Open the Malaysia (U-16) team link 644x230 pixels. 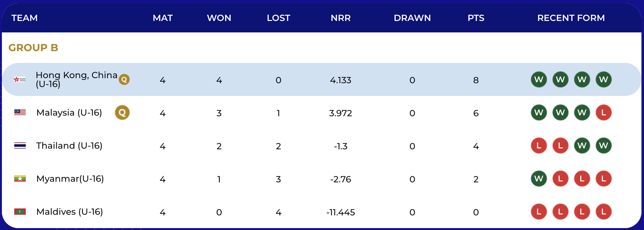pyautogui.click(x=69, y=112)
